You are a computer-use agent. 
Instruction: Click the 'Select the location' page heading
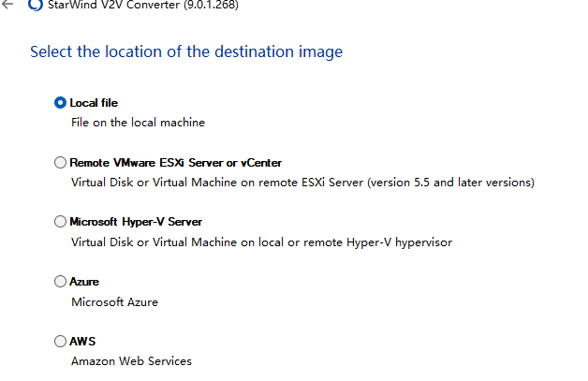[186, 51]
